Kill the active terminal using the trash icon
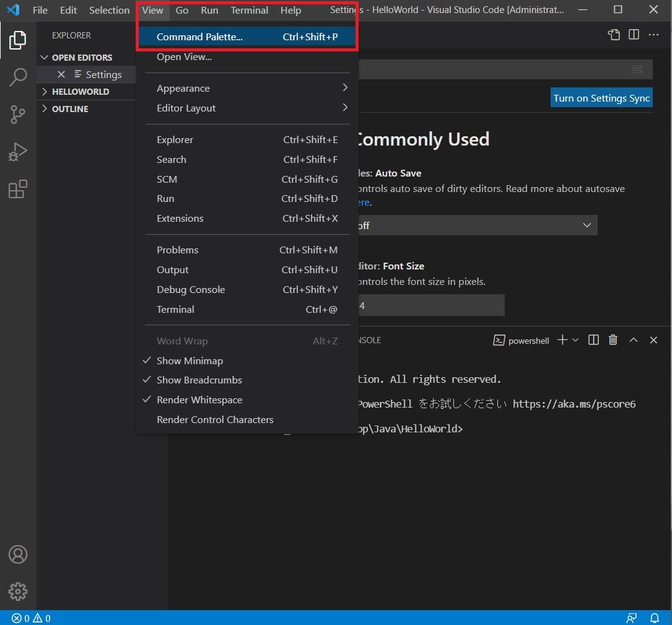This screenshot has height=625, width=672. point(613,339)
